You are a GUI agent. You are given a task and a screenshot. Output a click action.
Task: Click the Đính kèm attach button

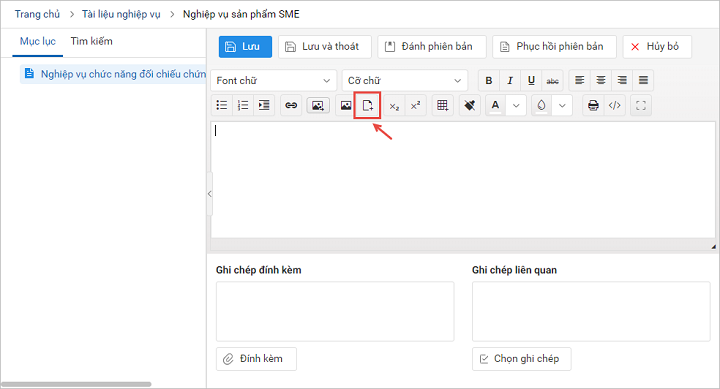point(256,359)
